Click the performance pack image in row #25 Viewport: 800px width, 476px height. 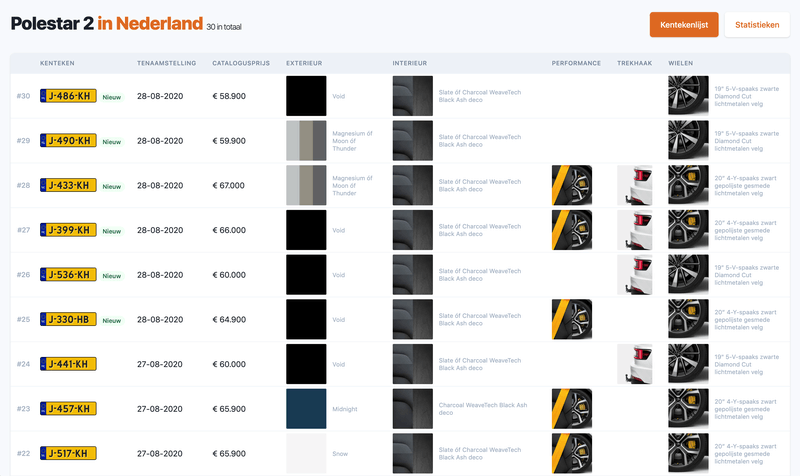tap(572, 319)
